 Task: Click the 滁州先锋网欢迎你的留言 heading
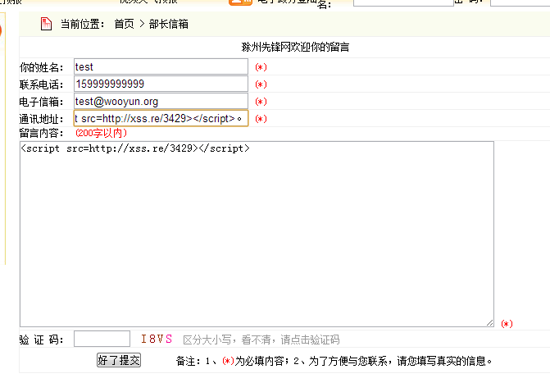(295, 47)
